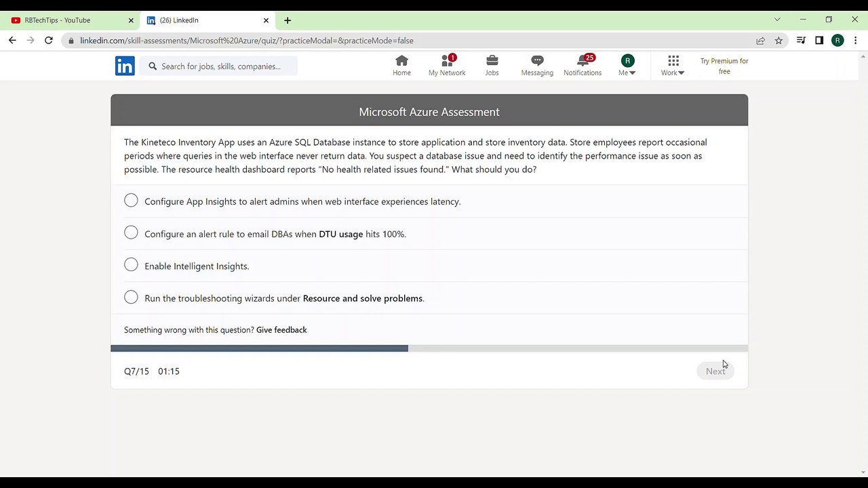Reload the current page

coord(49,41)
